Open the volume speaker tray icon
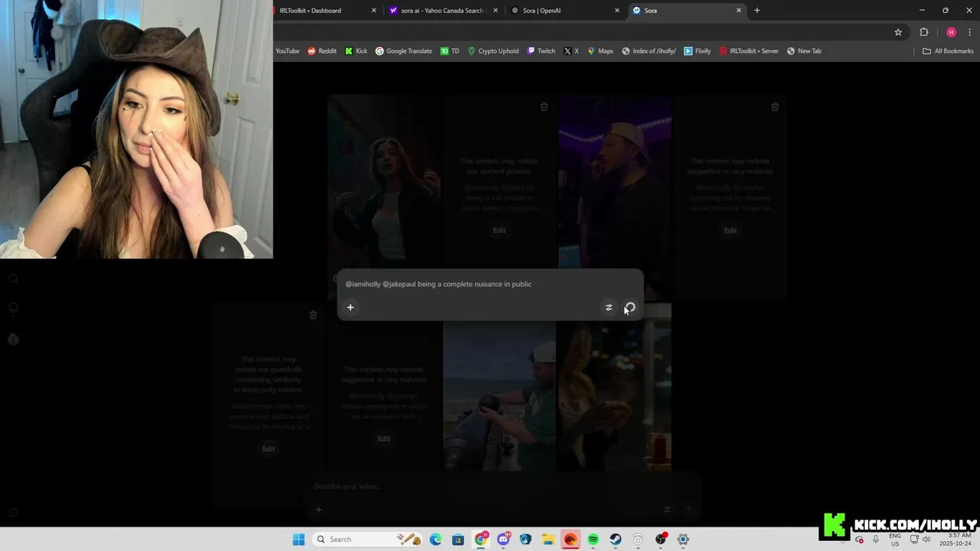 point(926,540)
